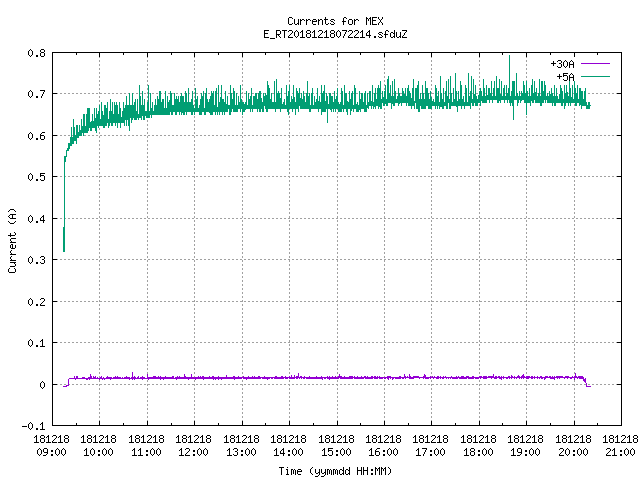Screen dimensions: 640x480
Task: Select the filename E_RT20181218072214.sfduZ subtitle
Action: [x=335, y=34]
